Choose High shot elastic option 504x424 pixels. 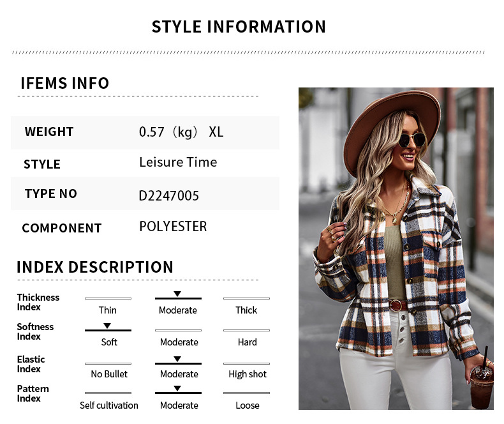coord(248,374)
